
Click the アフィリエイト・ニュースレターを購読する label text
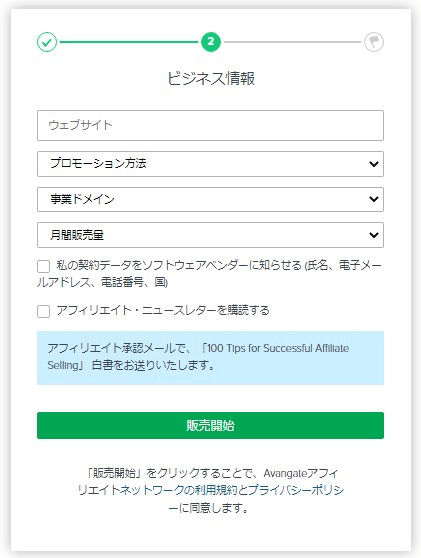coord(163,311)
